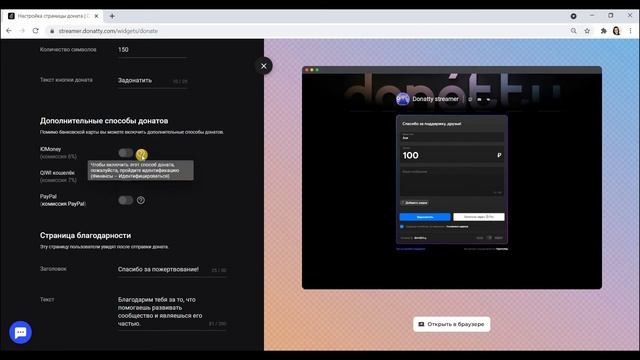
Task: Click the white Pay button in the preview
Action: [478, 217]
